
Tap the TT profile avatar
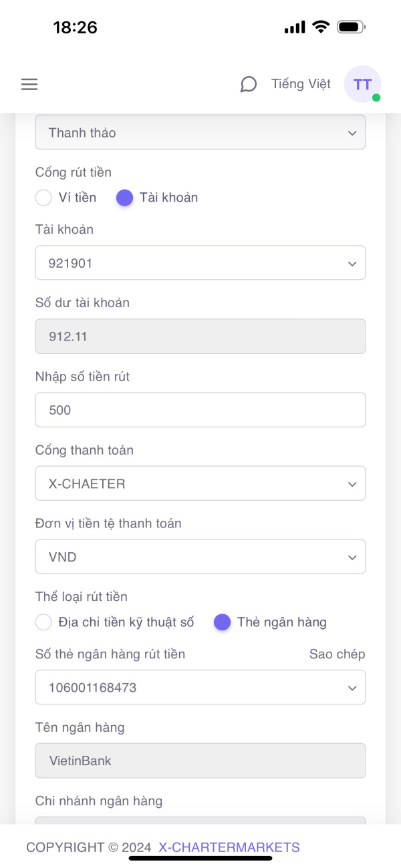362,84
